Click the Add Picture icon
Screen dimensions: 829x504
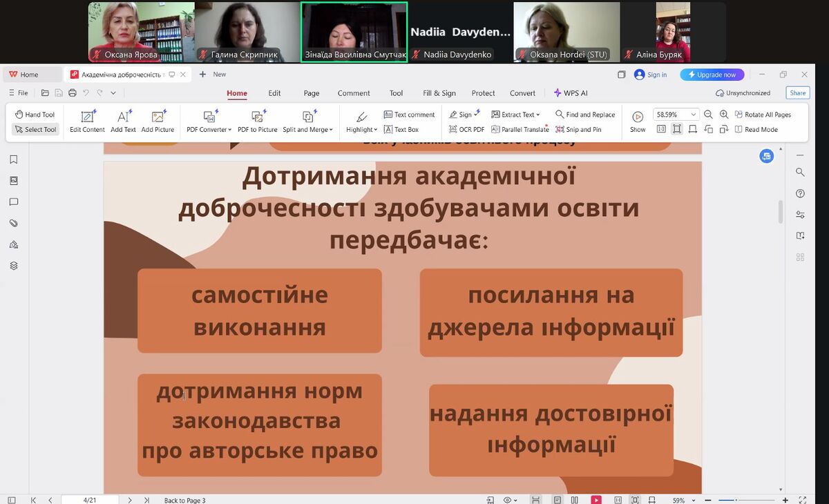pos(158,117)
